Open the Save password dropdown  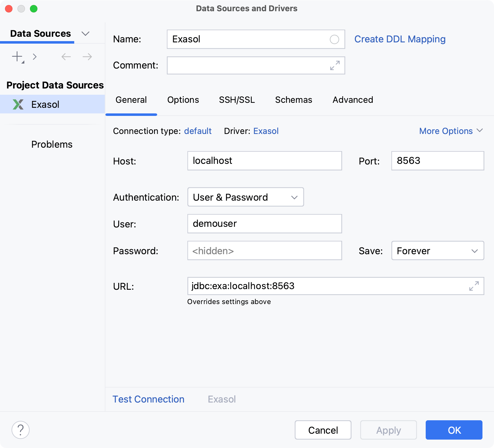point(437,250)
